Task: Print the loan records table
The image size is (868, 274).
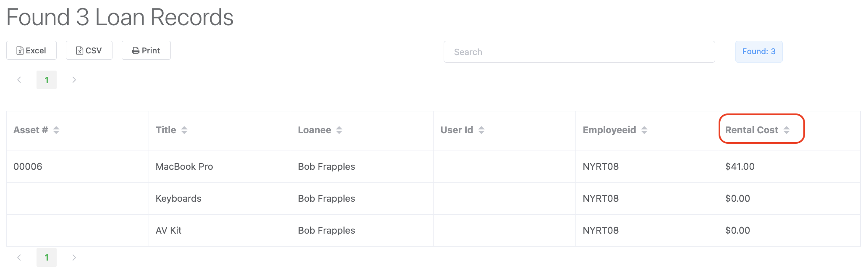Action: (x=146, y=50)
